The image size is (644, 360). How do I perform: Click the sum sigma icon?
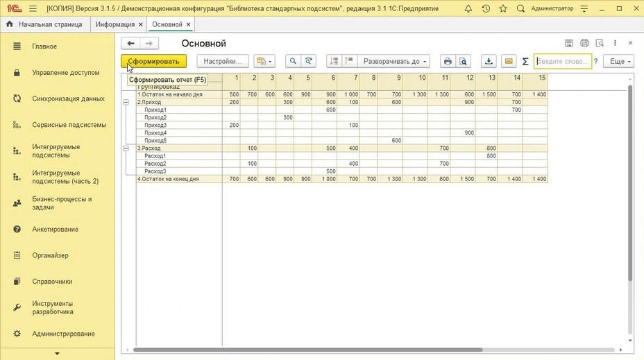point(525,62)
